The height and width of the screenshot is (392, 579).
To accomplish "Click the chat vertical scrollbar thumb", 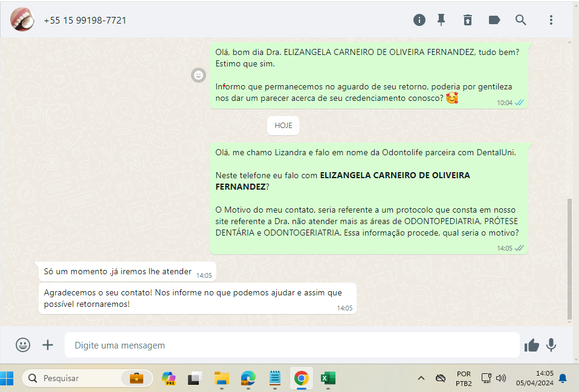I will point(569,259).
